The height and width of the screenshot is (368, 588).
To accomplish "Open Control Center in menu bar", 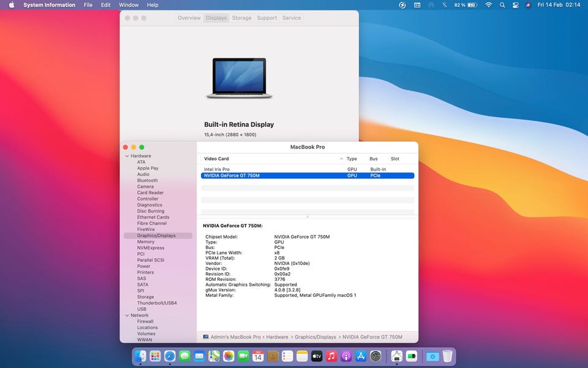I will (516, 5).
